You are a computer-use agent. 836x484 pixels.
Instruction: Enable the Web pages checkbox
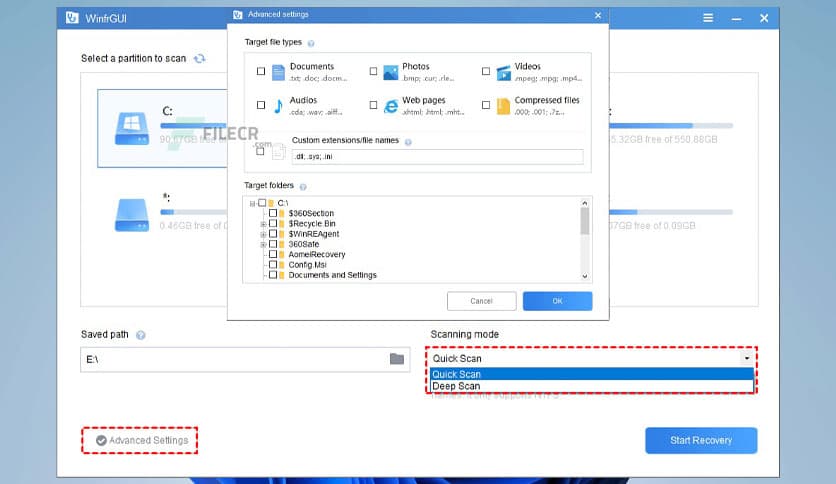point(373,105)
